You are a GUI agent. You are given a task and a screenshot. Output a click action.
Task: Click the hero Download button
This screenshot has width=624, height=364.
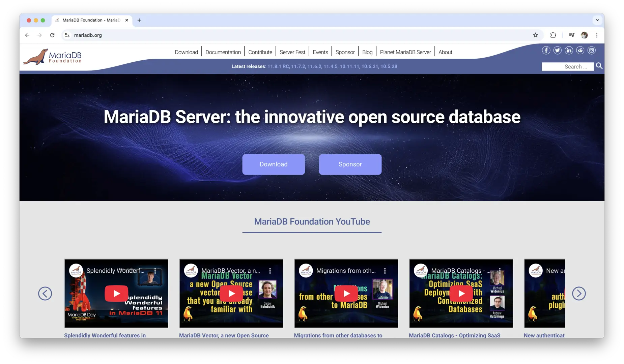pyautogui.click(x=274, y=164)
